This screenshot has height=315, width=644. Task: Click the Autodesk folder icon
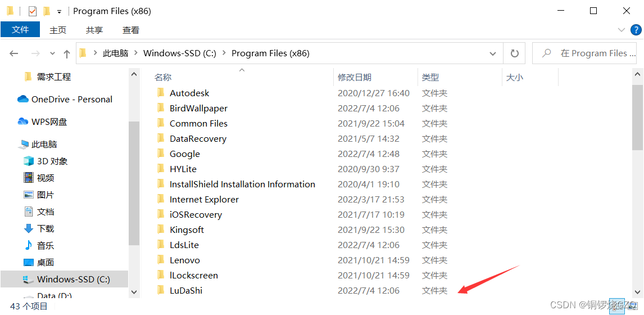click(x=161, y=92)
